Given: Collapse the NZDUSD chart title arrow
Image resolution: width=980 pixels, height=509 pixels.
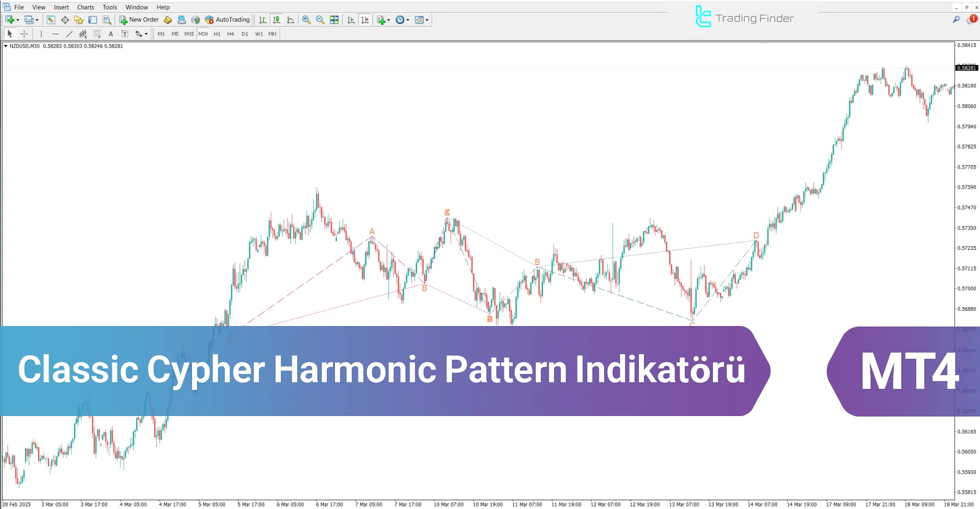Looking at the screenshot, I should click(x=5, y=46).
